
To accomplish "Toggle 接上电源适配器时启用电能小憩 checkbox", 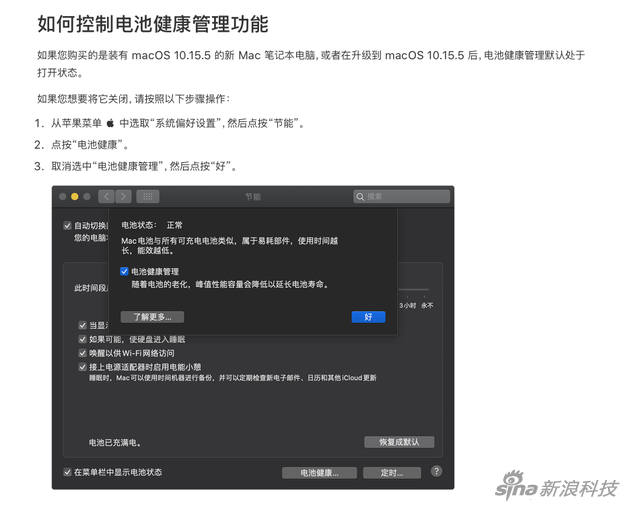I will 82,367.
